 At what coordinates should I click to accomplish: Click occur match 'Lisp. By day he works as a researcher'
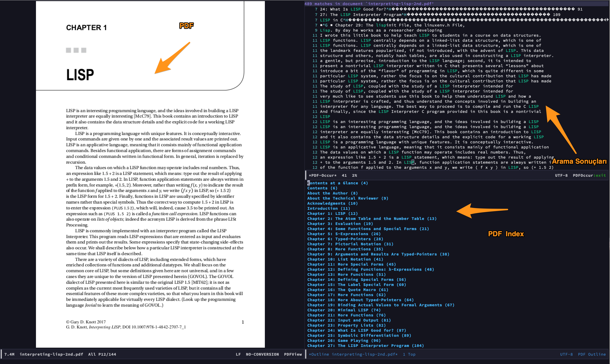(x=381, y=30)
